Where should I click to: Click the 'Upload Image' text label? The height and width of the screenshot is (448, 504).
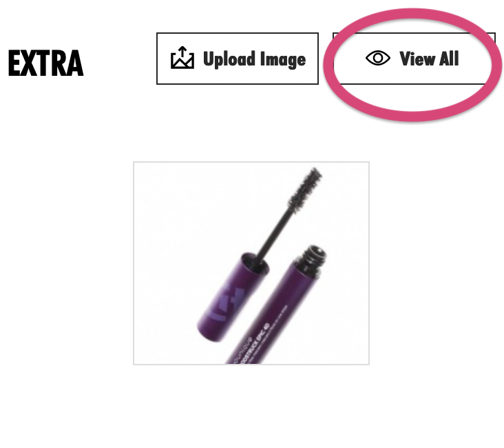[x=254, y=59]
